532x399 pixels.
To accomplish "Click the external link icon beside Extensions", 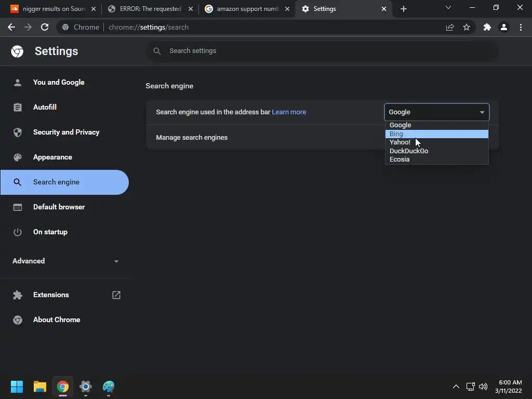I will pyautogui.click(x=116, y=295).
